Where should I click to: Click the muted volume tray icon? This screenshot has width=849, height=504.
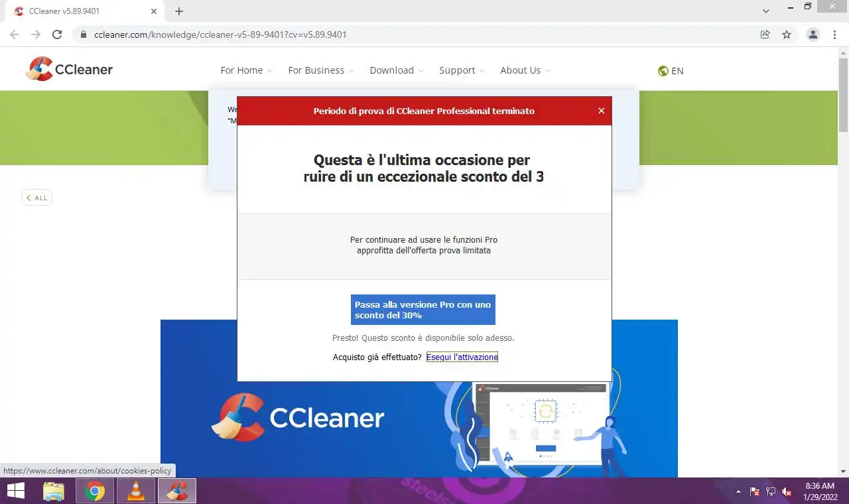coord(787,491)
